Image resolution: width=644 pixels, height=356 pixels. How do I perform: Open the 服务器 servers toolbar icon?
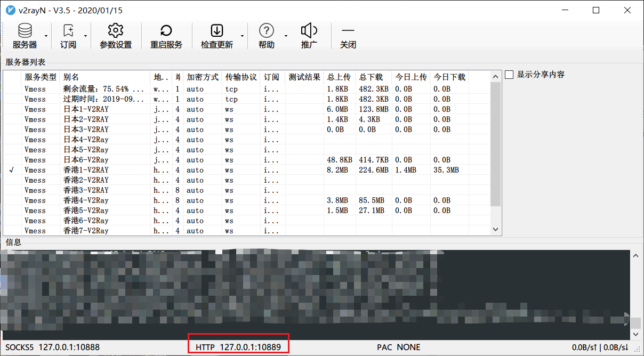[25, 36]
